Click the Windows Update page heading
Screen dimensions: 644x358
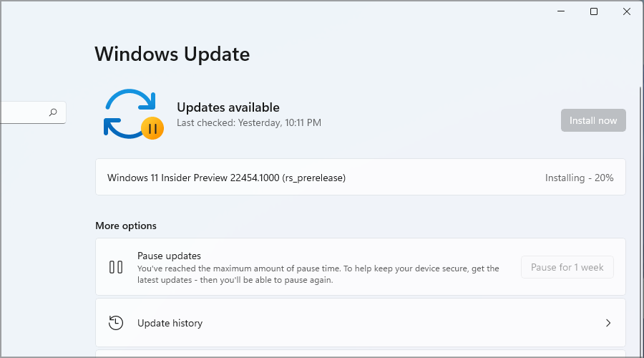172,54
